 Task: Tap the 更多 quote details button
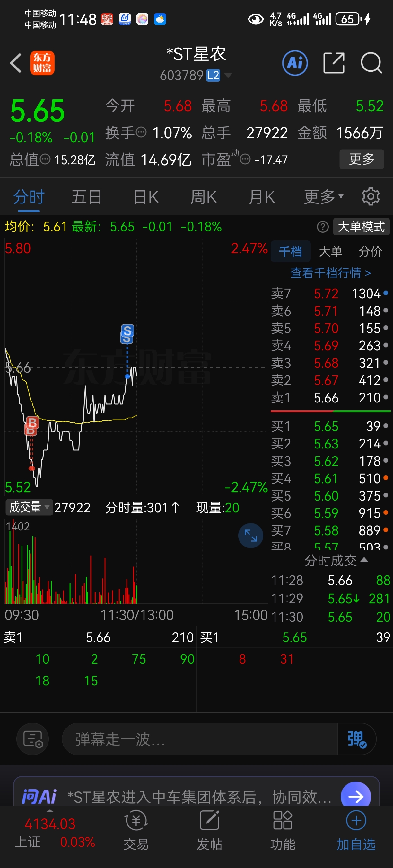362,159
